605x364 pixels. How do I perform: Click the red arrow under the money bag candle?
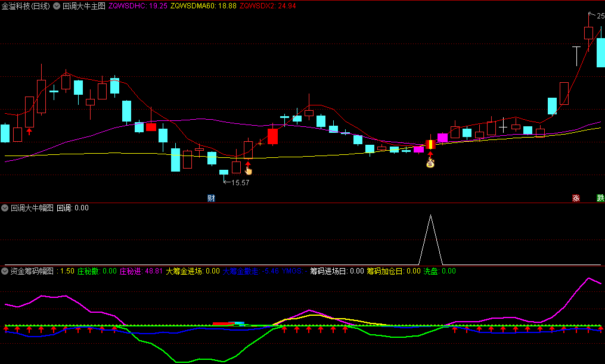(430, 154)
